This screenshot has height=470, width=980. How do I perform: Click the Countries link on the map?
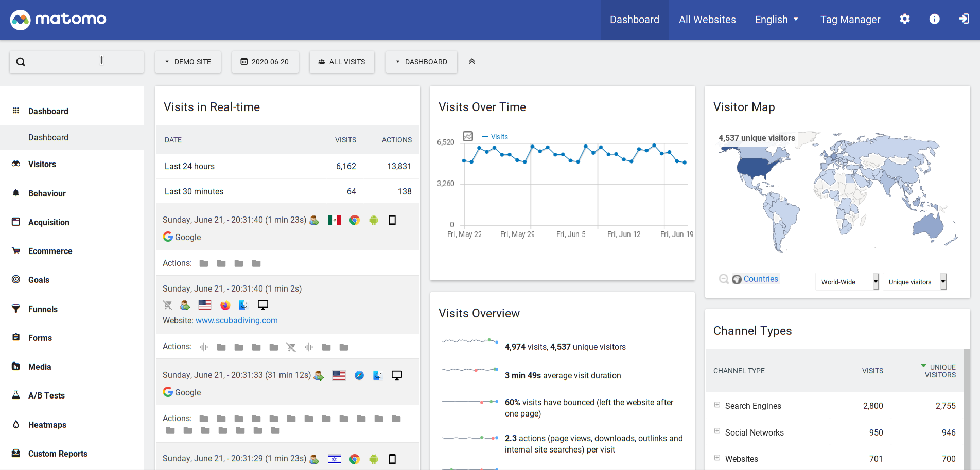[761, 279]
